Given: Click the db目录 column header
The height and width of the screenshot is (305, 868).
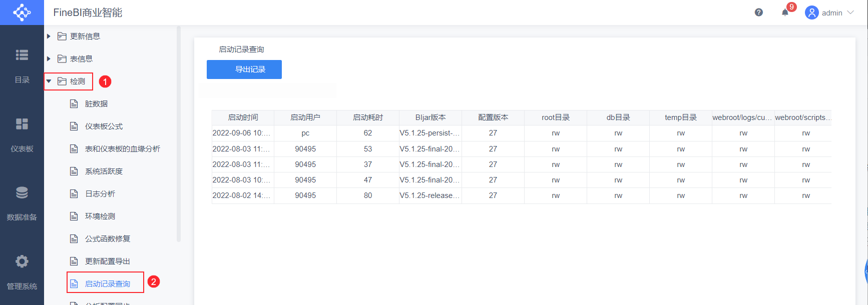Looking at the screenshot, I should 618,117.
